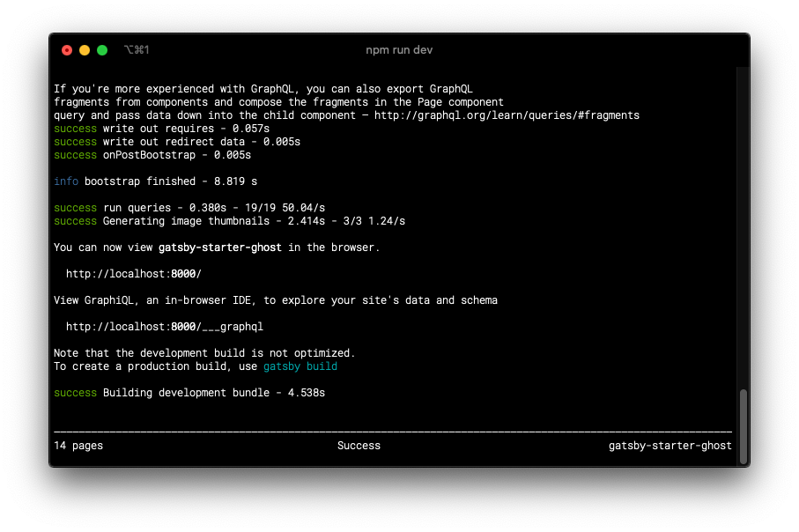Click 'fragments from components and compose' line
This screenshot has height=532, width=799.
point(278,102)
